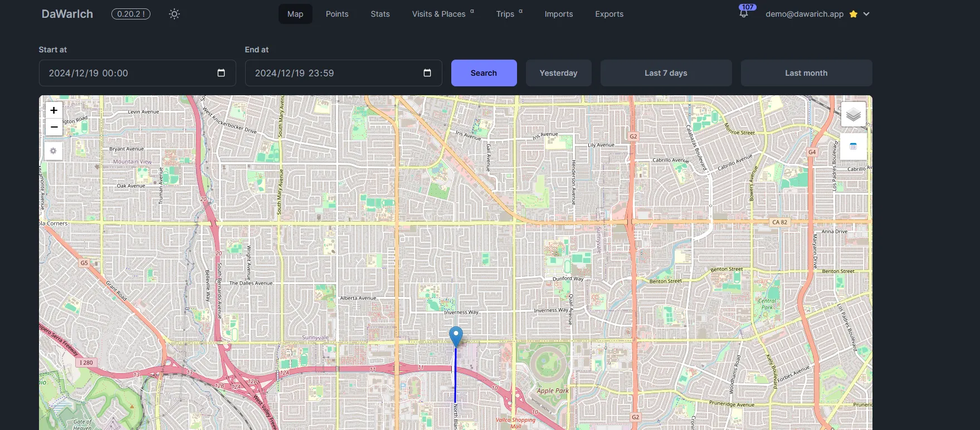Go to Visits & Places
The height and width of the screenshot is (430, 980).
pos(439,14)
